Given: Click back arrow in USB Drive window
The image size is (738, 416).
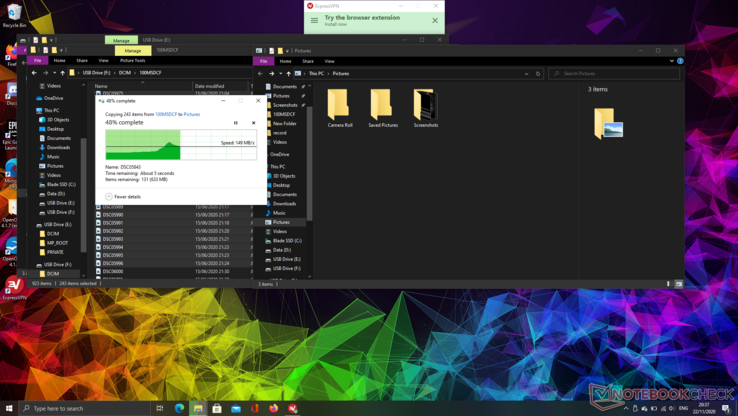Looking at the screenshot, I should [x=34, y=73].
